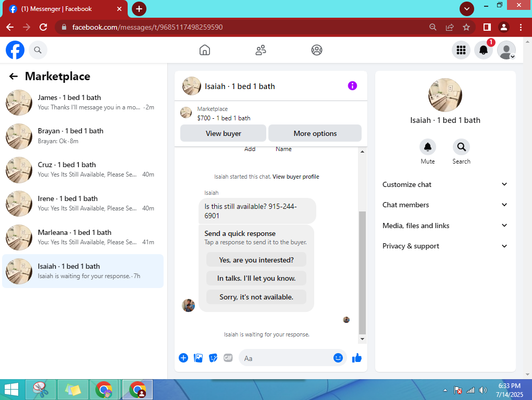Open Snipping Tool from taskbar
The width and height of the screenshot is (532, 400).
pos(40,390)
